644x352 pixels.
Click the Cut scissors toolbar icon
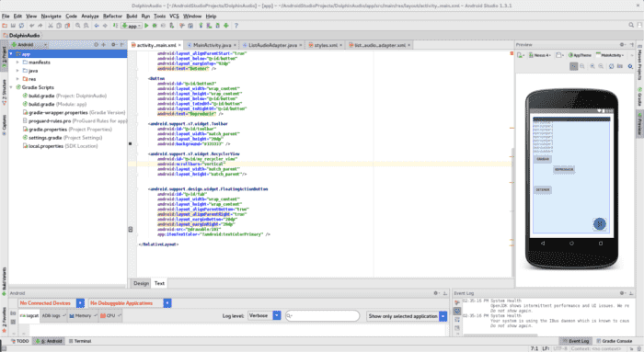51,26
